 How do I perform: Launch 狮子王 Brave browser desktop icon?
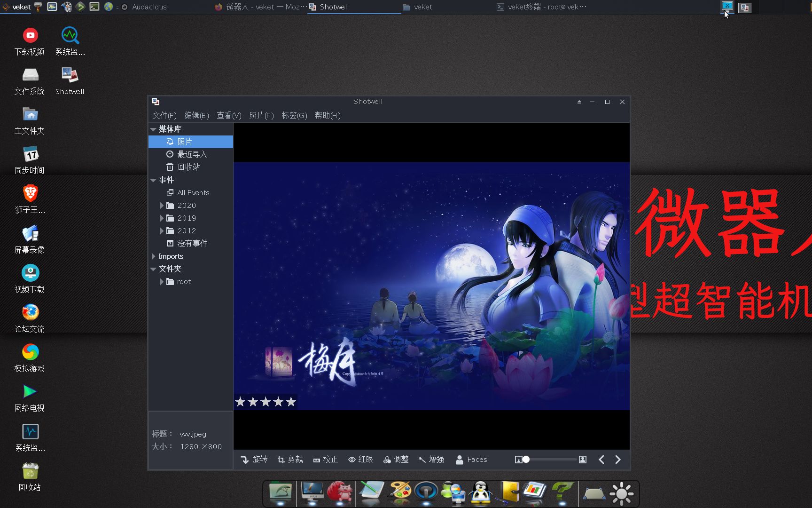click(x=30, y=200)
